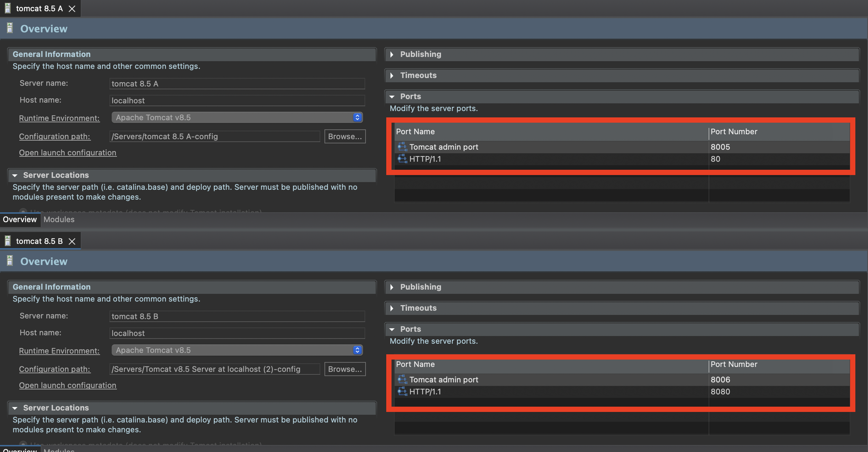Click the Tomcat admin port icon in the bottom table
Screen dimensions: 868x452
pos(402,379)
